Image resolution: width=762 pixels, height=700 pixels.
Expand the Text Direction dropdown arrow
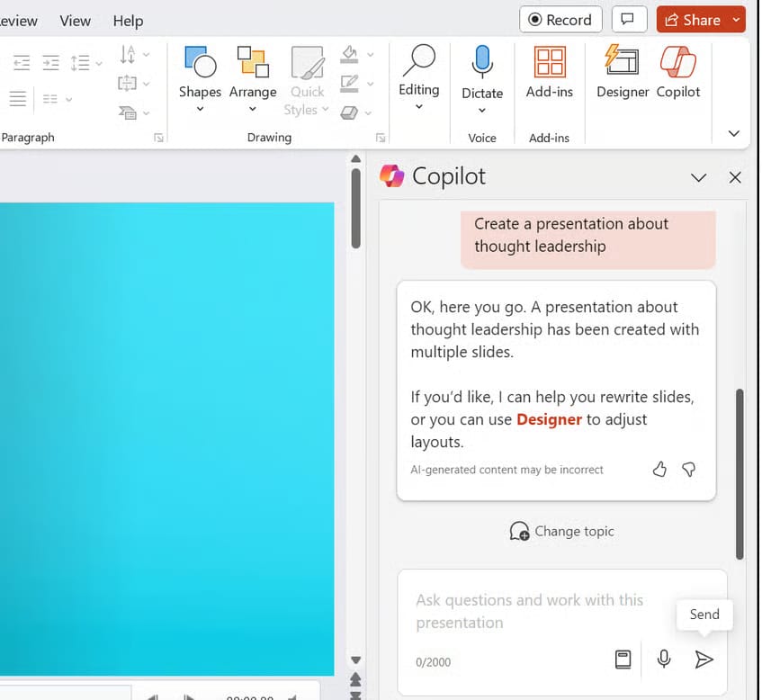coord(147,55)
